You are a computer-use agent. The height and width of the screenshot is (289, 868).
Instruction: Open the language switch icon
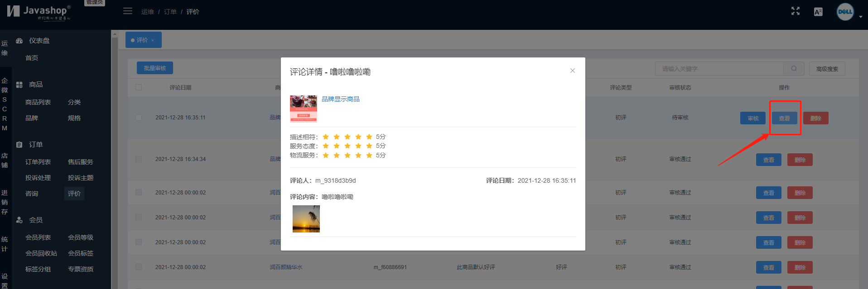(818, 12)
